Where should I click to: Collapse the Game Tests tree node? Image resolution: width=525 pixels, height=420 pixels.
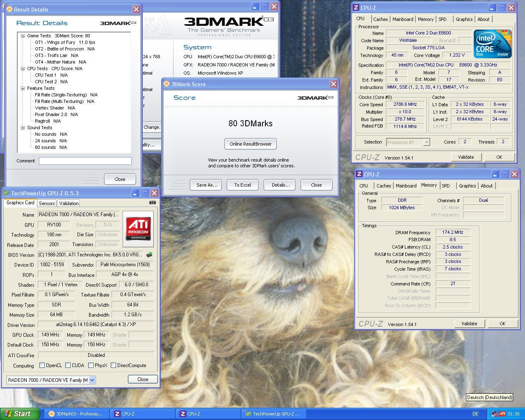(23, 36)
